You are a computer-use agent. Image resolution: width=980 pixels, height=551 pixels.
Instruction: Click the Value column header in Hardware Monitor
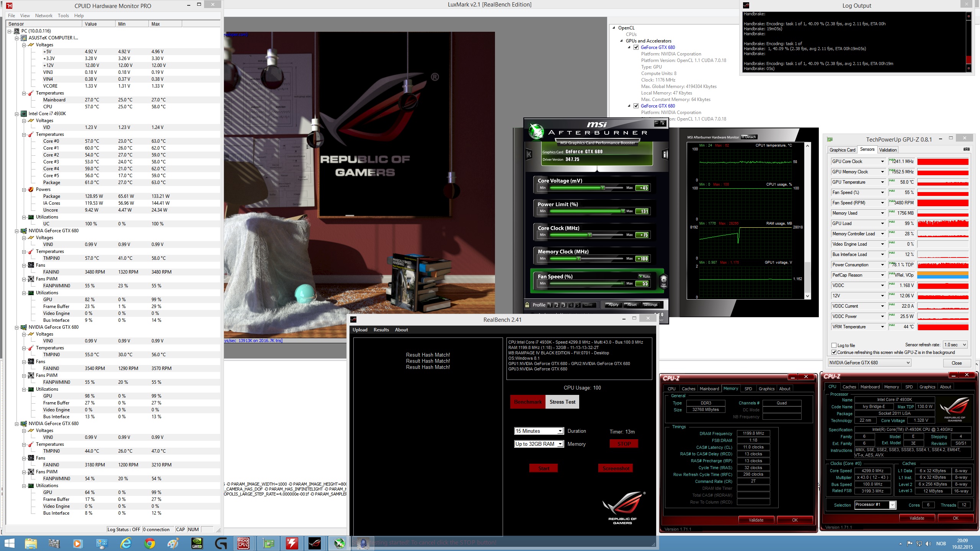coord(98,24)
